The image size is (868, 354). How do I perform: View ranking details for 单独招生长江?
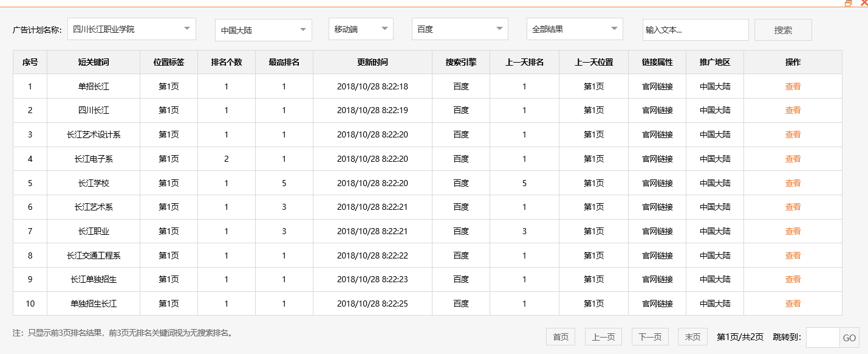coord(793,304)
